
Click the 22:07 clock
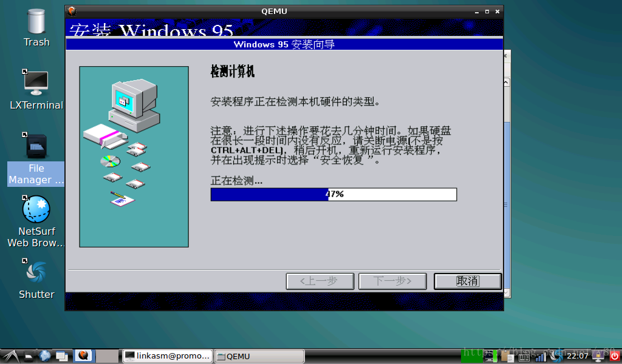click(x=578, y=356)
